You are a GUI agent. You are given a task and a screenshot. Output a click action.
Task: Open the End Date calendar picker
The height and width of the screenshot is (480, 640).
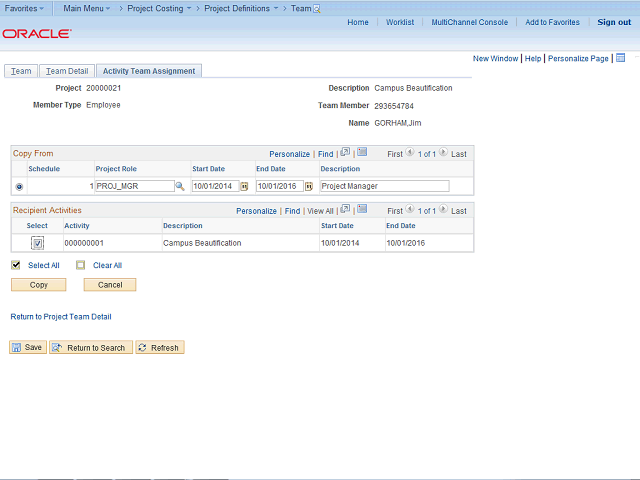coord(309,187)
